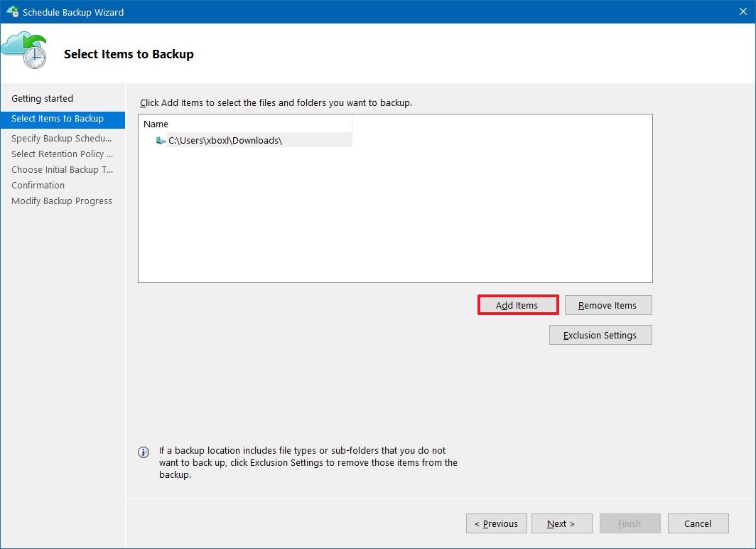Open the Choose Initial Backup Type step
The image size is (756, 549).
tap(62, 169)
